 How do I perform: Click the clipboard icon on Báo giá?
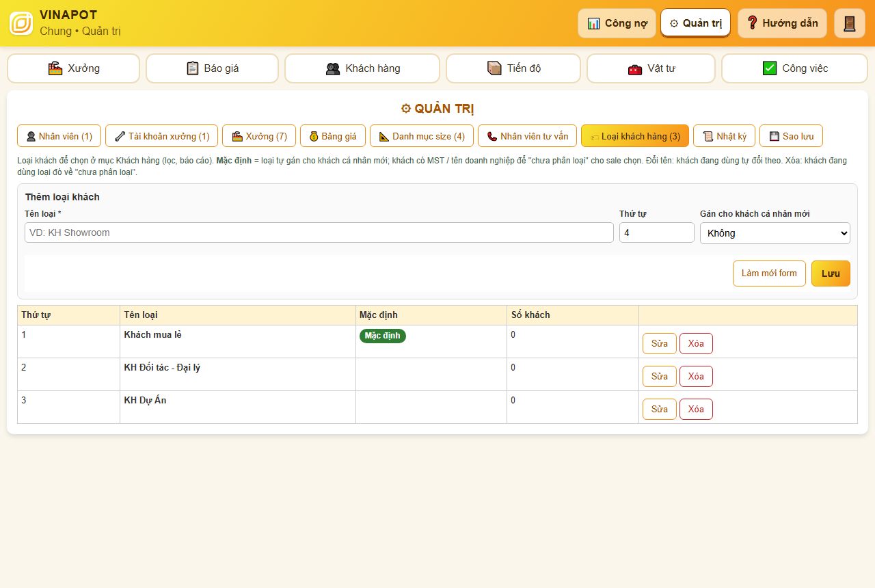tap(193, 68)
